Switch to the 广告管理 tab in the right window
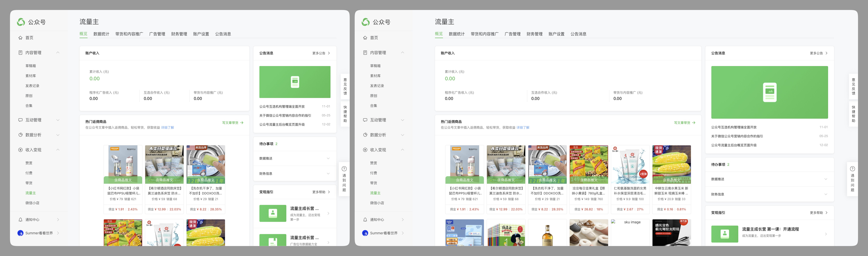The height and width of the screenshot is (256, 868). [x=513, y=34]
